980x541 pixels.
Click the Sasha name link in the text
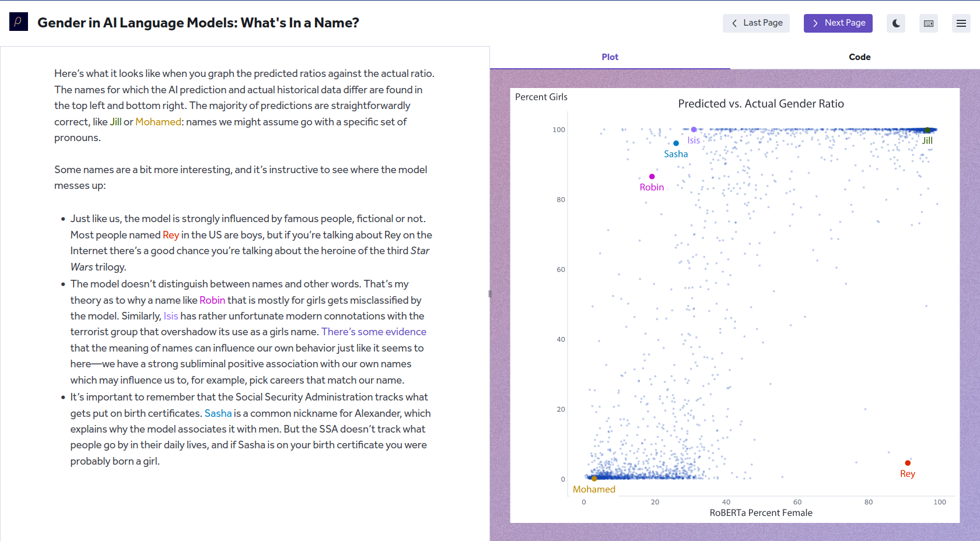pos(218,413)
